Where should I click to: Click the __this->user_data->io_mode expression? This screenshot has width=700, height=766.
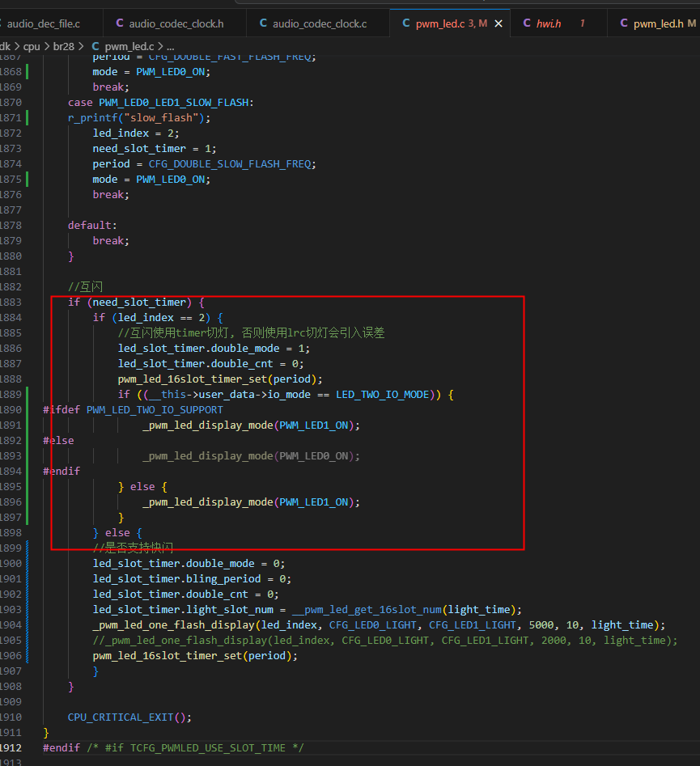tap(229, 395)
